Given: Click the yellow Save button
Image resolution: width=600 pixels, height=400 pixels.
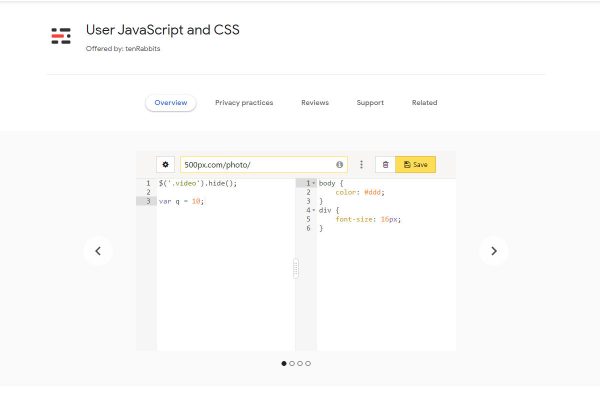Looking at the screenshot, I should click(416, 165).
